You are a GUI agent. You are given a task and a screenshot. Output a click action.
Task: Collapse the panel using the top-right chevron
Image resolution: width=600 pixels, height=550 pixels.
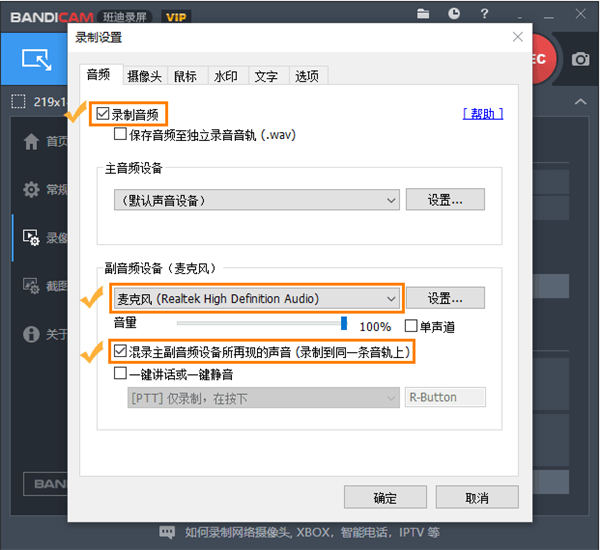[x=580, y=102]
